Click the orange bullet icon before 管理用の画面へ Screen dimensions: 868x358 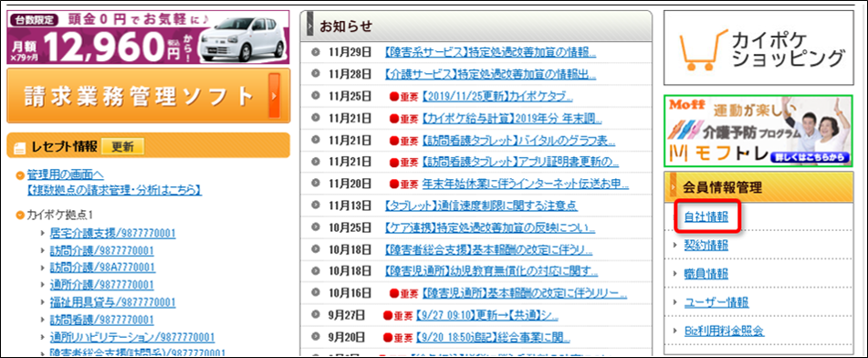coord(20,175)
